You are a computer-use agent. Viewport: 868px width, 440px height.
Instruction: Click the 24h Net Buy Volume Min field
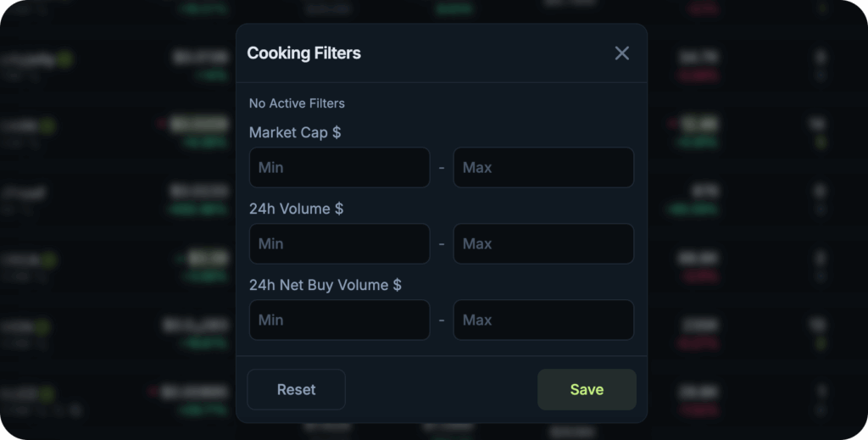339,320
